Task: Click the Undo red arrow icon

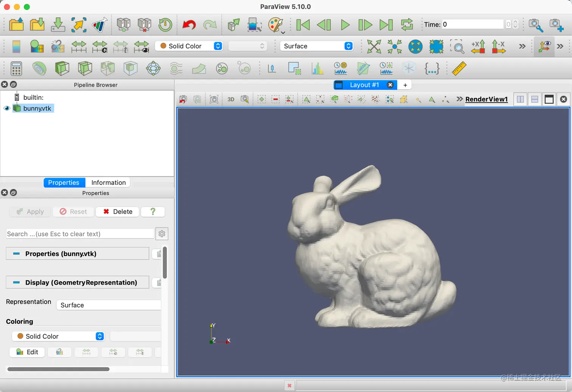Action: (189, 25)
